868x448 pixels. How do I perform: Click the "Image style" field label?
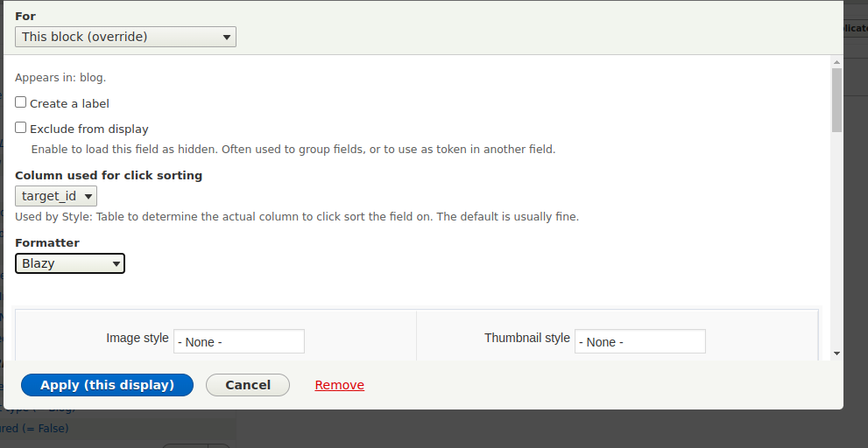coord(138,338)
